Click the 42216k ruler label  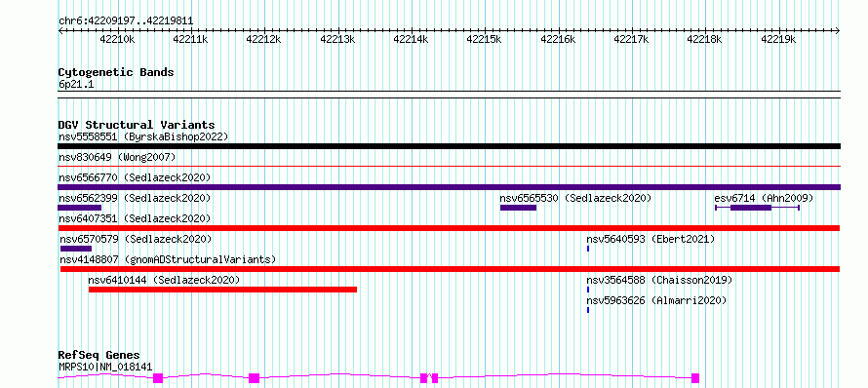tap(558, 39)
